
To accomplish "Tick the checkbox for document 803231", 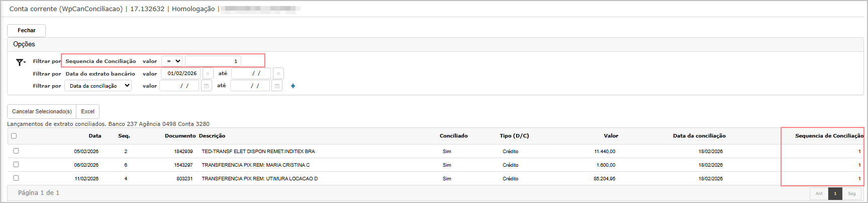I will (16, 178).
